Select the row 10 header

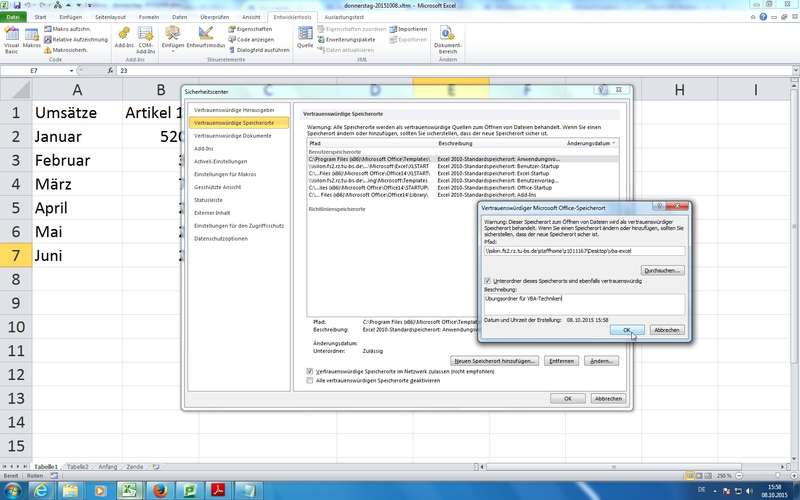pyautogui.click(x=16, y=327)
